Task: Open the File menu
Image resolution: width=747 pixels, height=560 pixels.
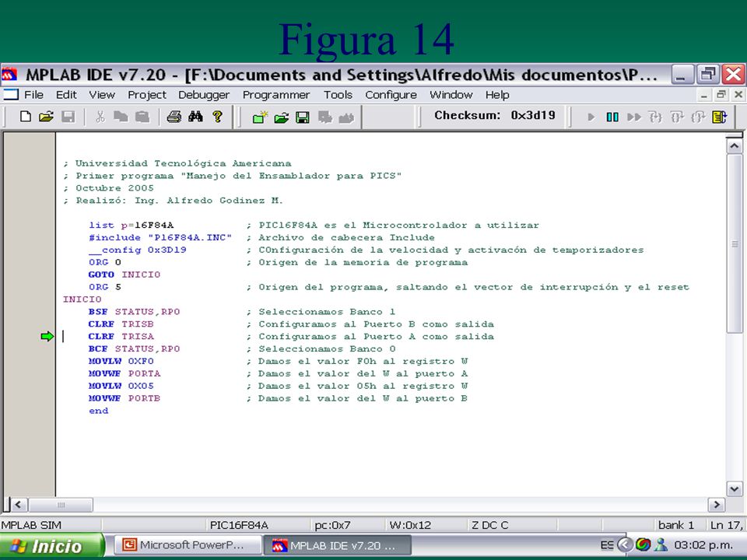Action: click(33, 95)
